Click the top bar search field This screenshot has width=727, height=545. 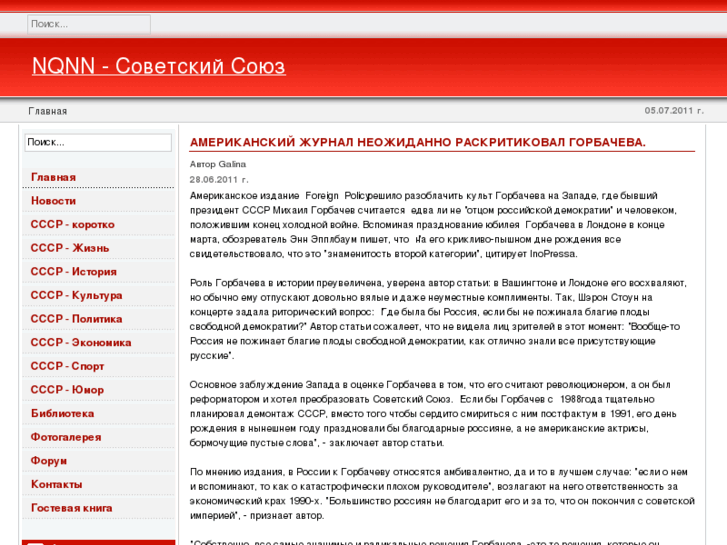[x=89, y=24]
